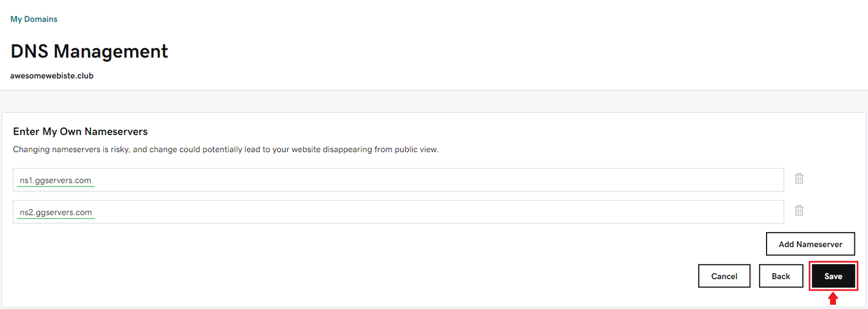Delete the ns1.ggservers.com nameserver entry
Screen dimensions: 868x309
tap(799, 178)
